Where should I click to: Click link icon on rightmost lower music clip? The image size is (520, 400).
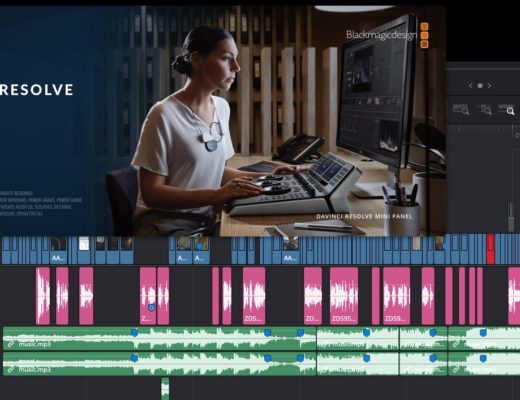point(456,369)
